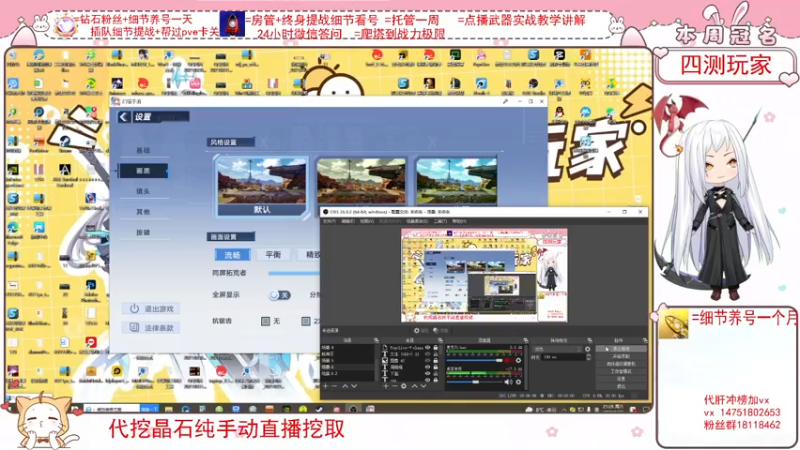This screenshot has height=450, width=800.
Task: Open the scene transition type dropdown
Action: pyautogui.click(x=557, y=349)
